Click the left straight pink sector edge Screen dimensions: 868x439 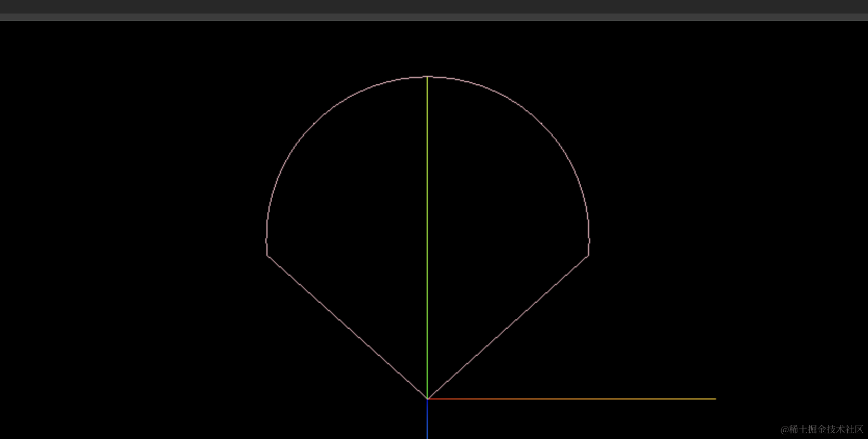347,327
